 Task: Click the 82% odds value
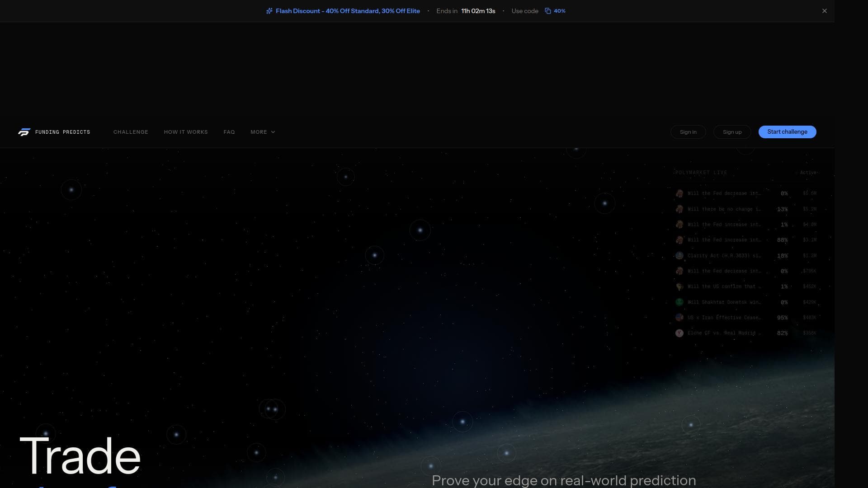click(x=783, y=333)
